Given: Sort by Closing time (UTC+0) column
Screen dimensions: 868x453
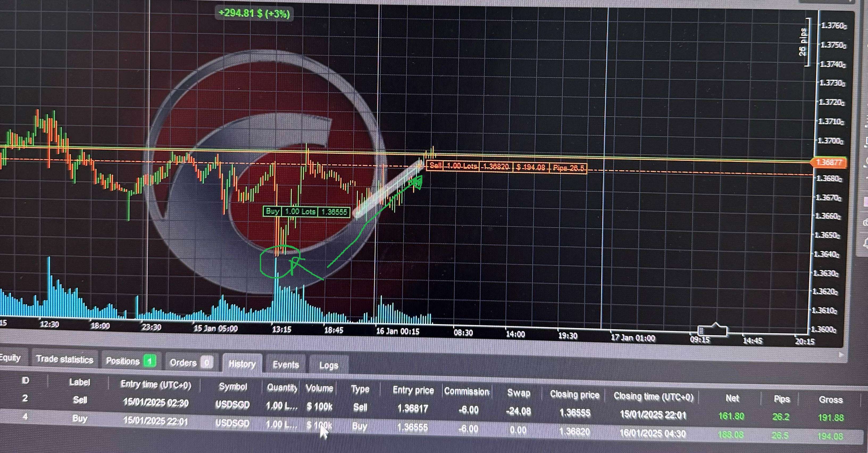Looking at the screenshot, I should click(653, 396).
